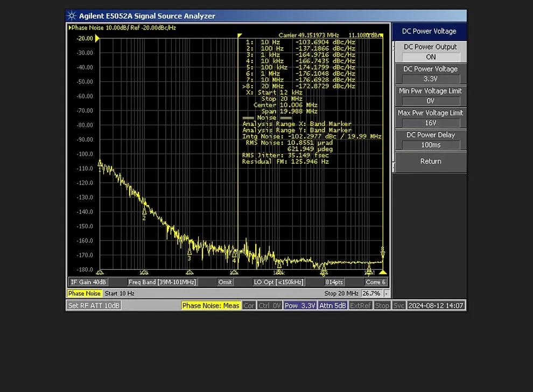Click the reference level arrow at -20.00
Viewport: 533px width, 392px height.
97,38
